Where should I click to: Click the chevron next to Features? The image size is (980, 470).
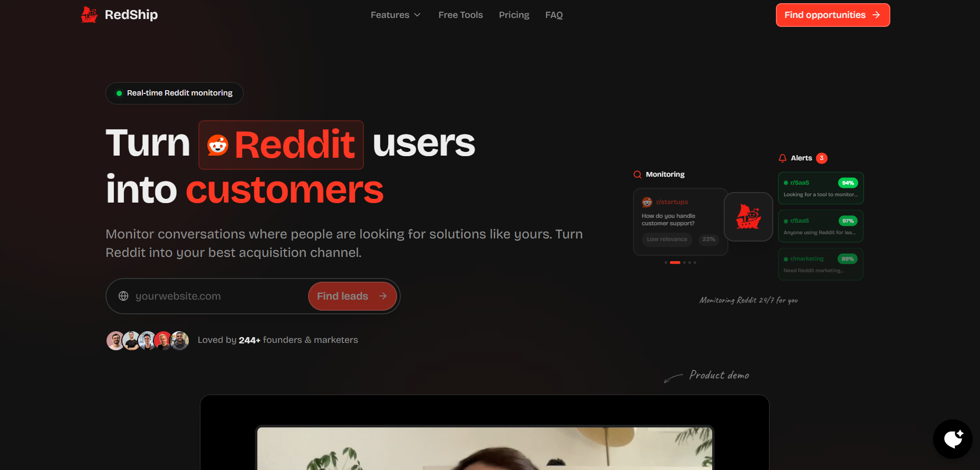(x=417, y=15)
